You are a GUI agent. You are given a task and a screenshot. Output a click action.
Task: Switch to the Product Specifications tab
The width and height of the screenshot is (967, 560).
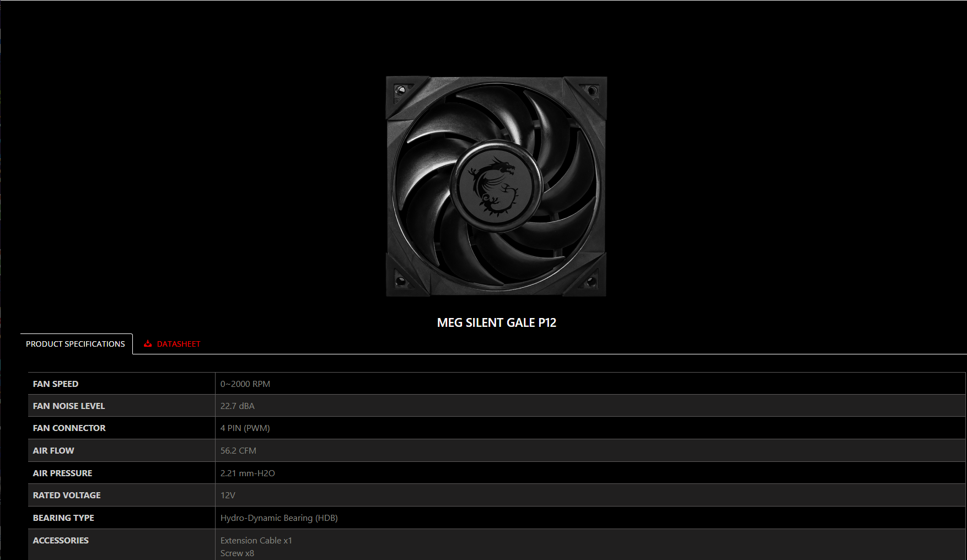click(76, 344)
